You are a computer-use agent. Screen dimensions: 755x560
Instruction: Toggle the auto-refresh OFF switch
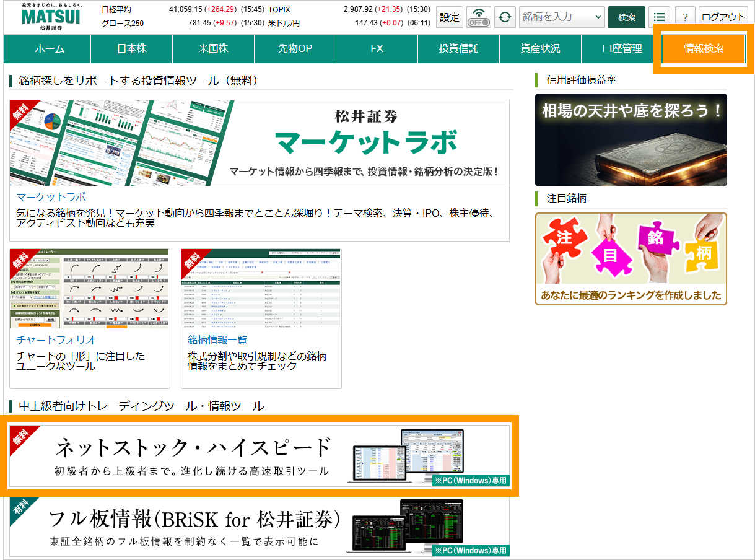[479, 17]
